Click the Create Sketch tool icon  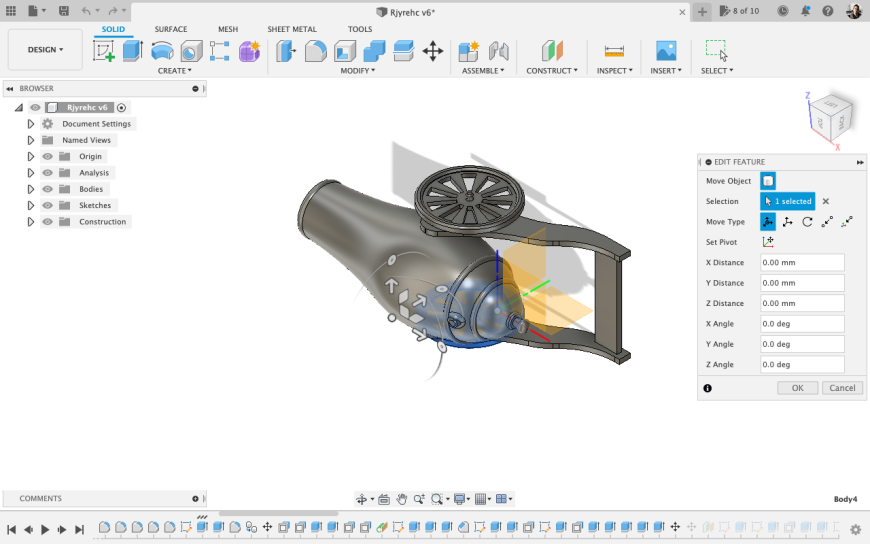point(104,51)
